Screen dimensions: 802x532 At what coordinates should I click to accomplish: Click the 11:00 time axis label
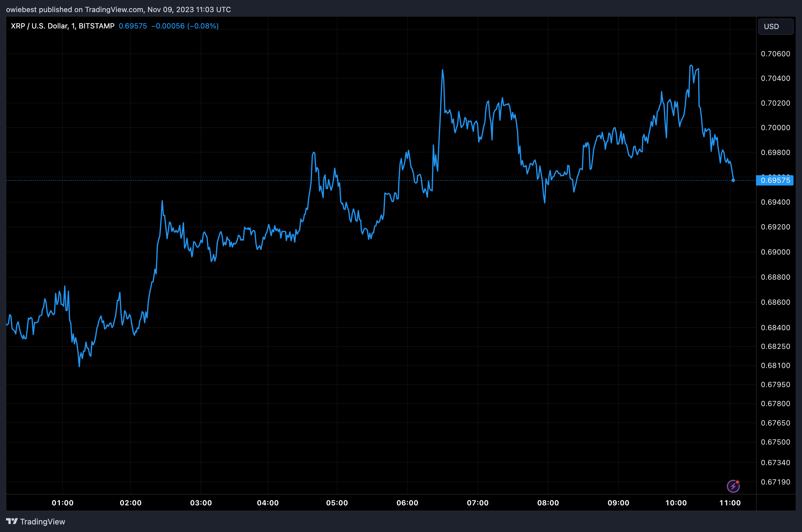(x=730, y=503)
